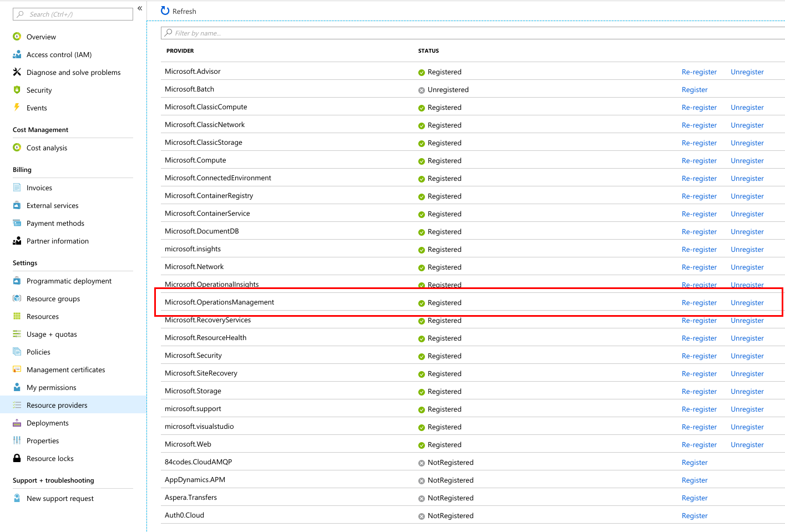Click the Payment methods card icon

pos(17,223)
